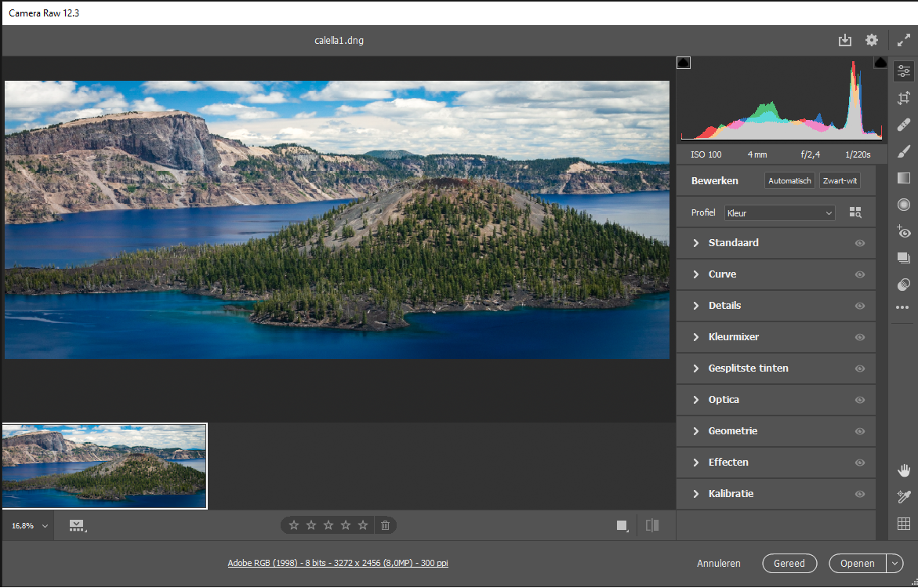This screenshot has width=918, height=588.
Task: Apply the Automatisch adjustment
Action: (789, 180)
